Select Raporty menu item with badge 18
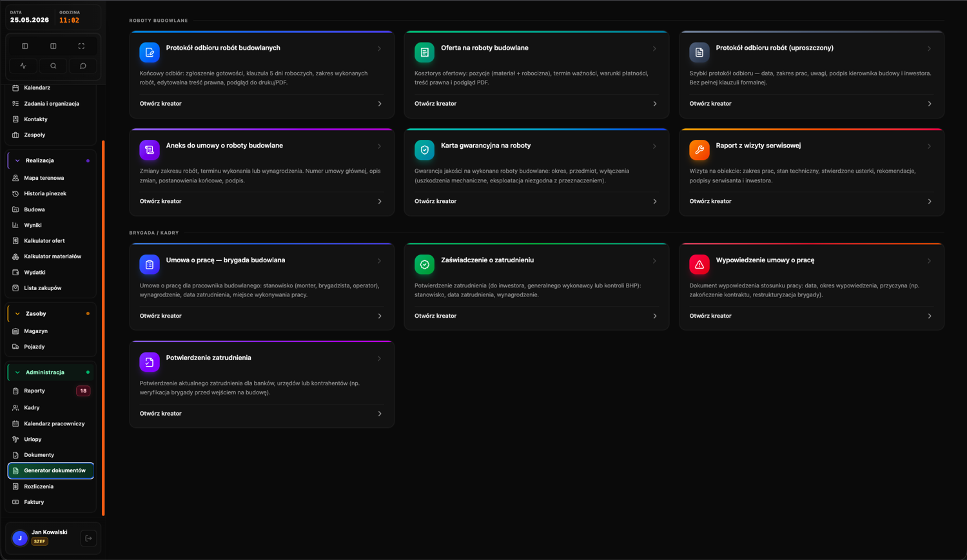Screen dimensions: 967x560 coord(50,391)
